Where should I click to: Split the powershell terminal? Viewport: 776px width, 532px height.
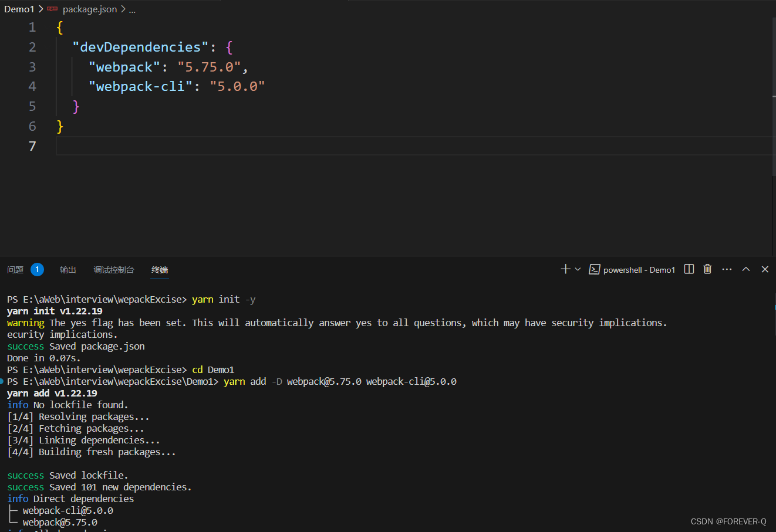pyautogui.click(x=689, y=269)
